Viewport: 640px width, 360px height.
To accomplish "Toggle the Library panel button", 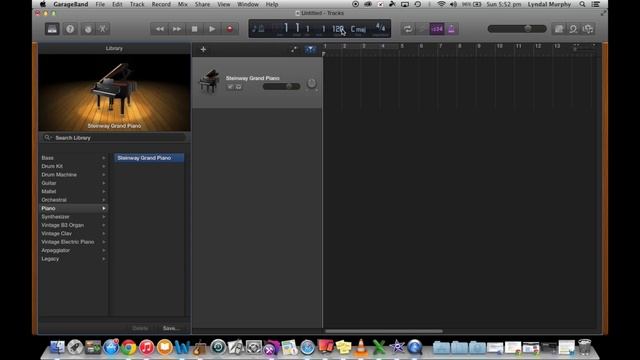I will point(52,29).
